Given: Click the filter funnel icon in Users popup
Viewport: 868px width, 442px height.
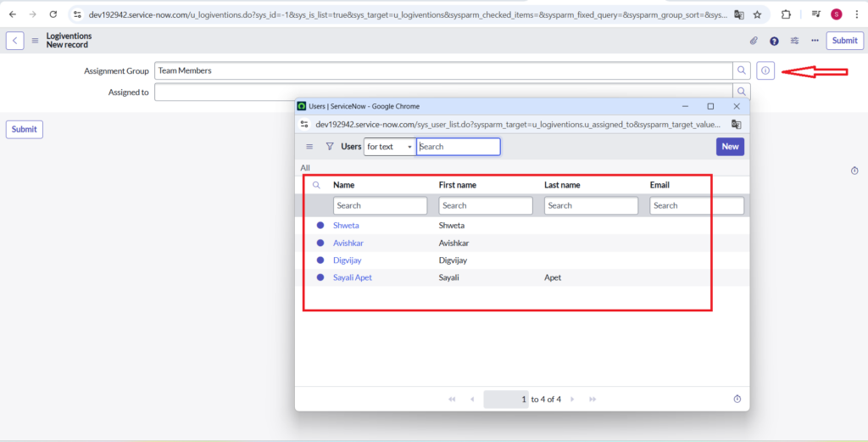Looking at the screenshot, I should [330, 147].
